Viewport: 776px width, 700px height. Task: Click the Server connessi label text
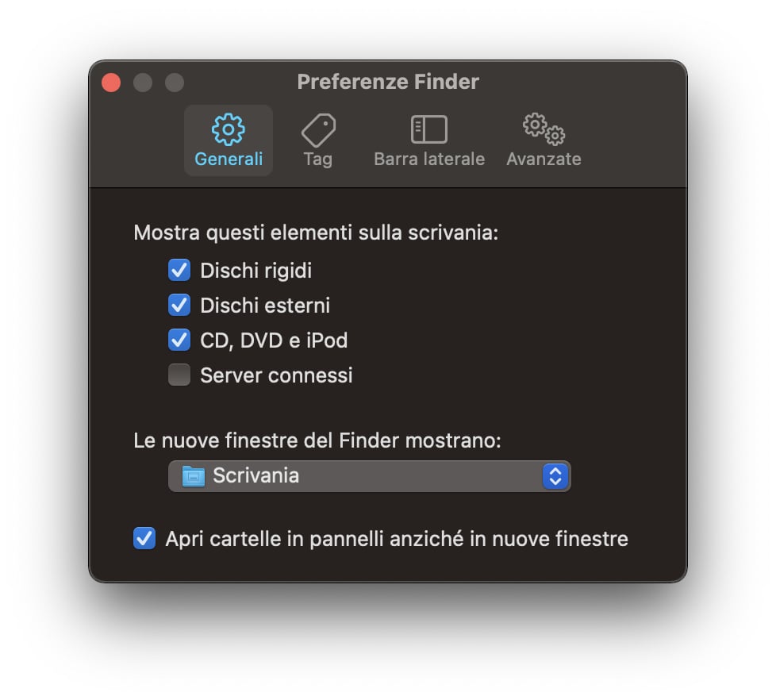click(x=276, y=375)
